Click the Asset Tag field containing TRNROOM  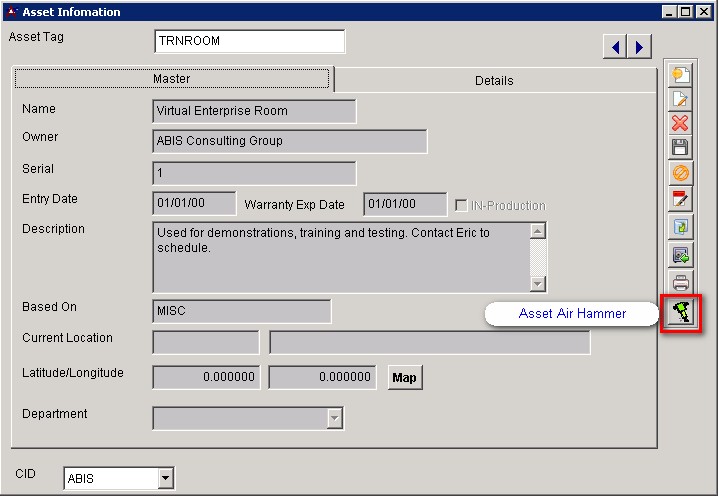tap(249, 41)
